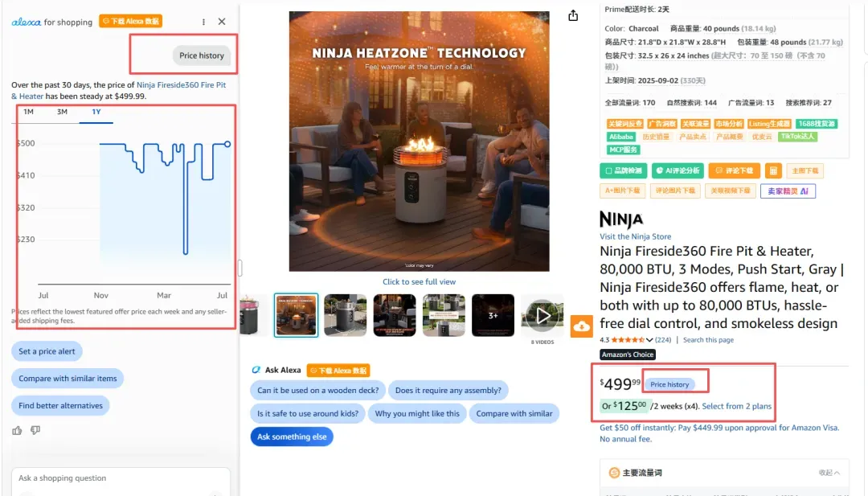Screen dimensions: 868x496
Task: Click 下载 Alexa 数据 button beside Ask Alexa
Action: (338, 371)
